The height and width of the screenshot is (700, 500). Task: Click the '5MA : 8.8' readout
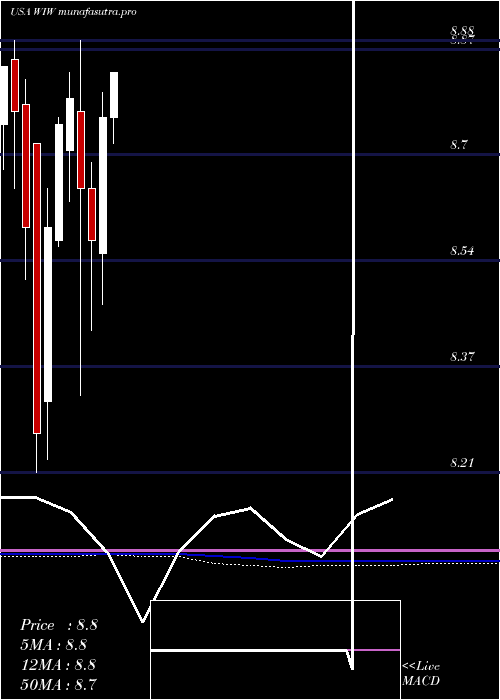[x=53, y=645]
